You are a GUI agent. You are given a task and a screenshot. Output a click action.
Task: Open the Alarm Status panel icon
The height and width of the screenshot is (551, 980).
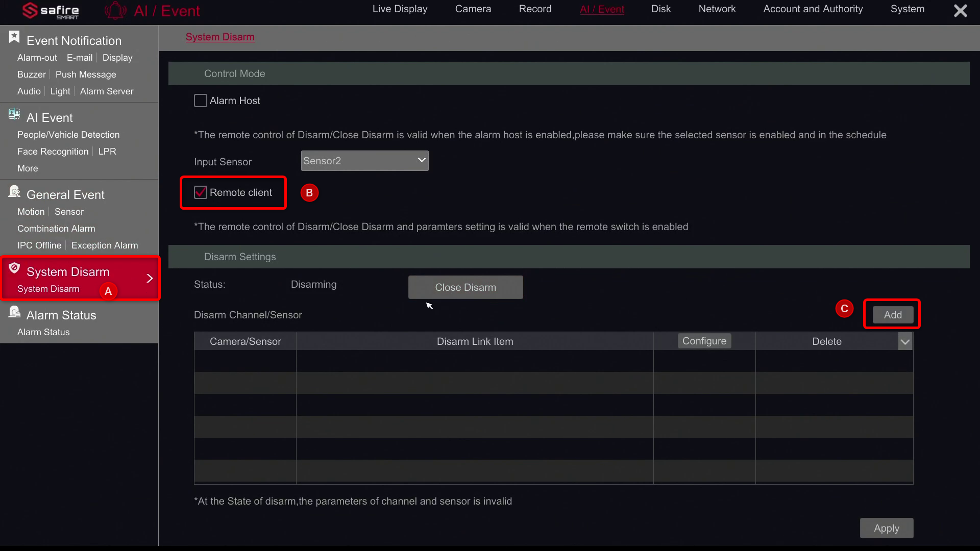tap(14, 311)
